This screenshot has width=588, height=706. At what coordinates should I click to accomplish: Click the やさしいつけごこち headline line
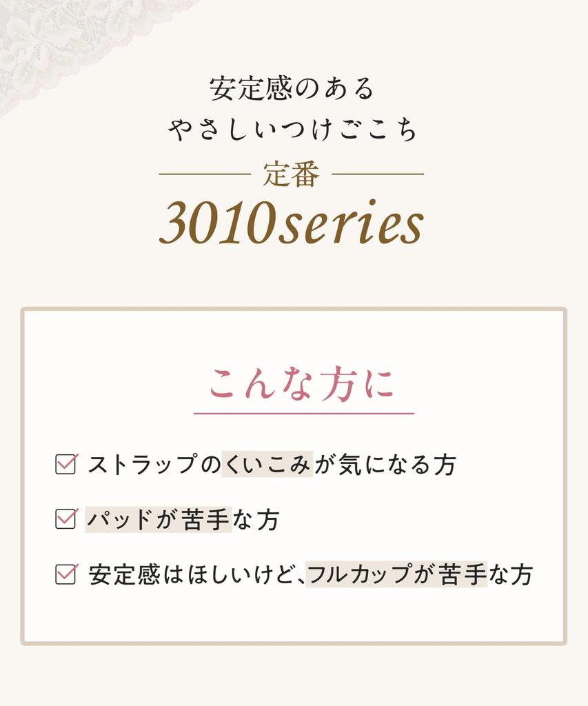[x=293, y=130]
